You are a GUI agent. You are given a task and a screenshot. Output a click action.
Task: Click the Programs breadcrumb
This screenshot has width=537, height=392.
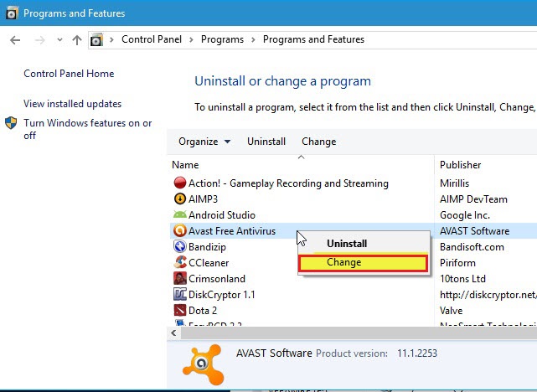[222, 39]
